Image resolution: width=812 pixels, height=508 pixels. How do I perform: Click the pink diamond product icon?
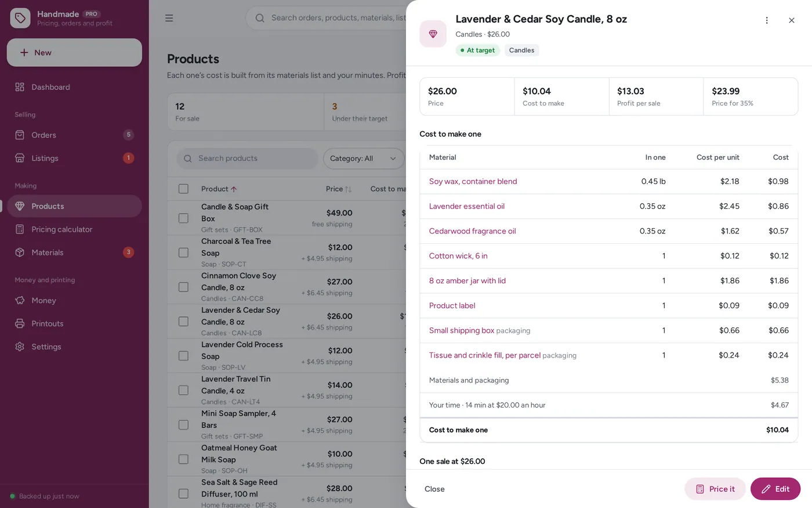433,34
